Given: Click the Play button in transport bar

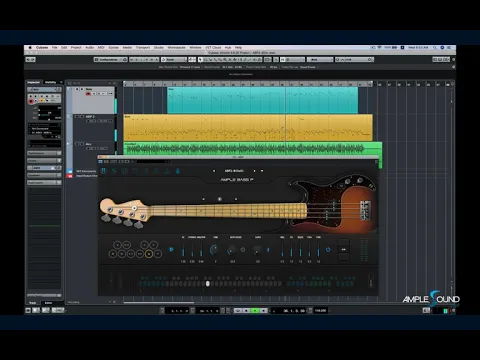Looking at the screenshot, I should [255, 311].
